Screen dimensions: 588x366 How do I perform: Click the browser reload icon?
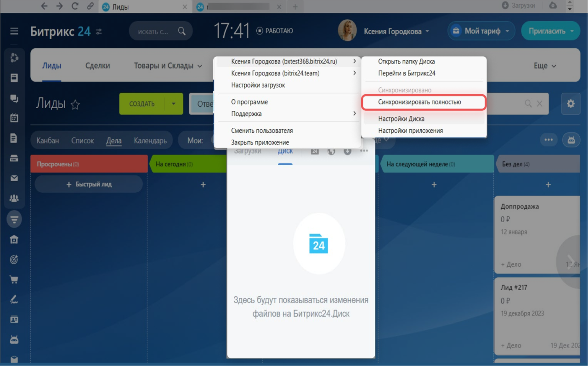pyautogui.click(x=75, y=6)
